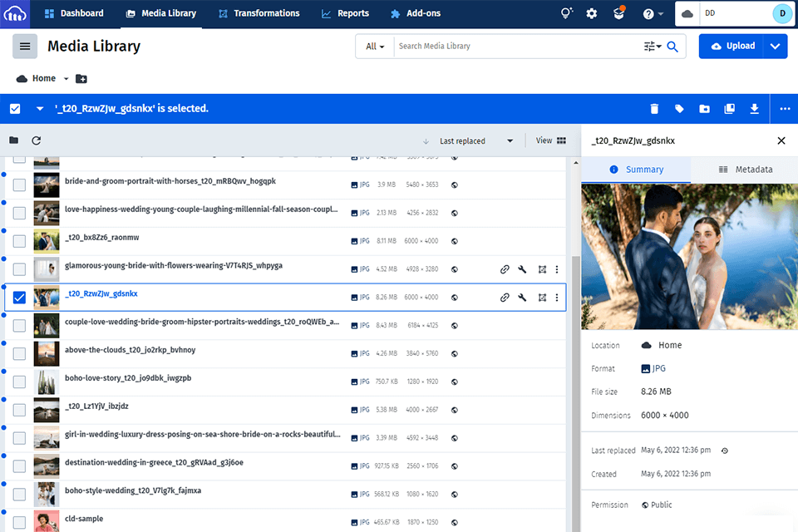Copy URL link for _t20_RzwZJw_gdsnkx
The width and height of the screenshot is (798, 532).
pos(505,298)
